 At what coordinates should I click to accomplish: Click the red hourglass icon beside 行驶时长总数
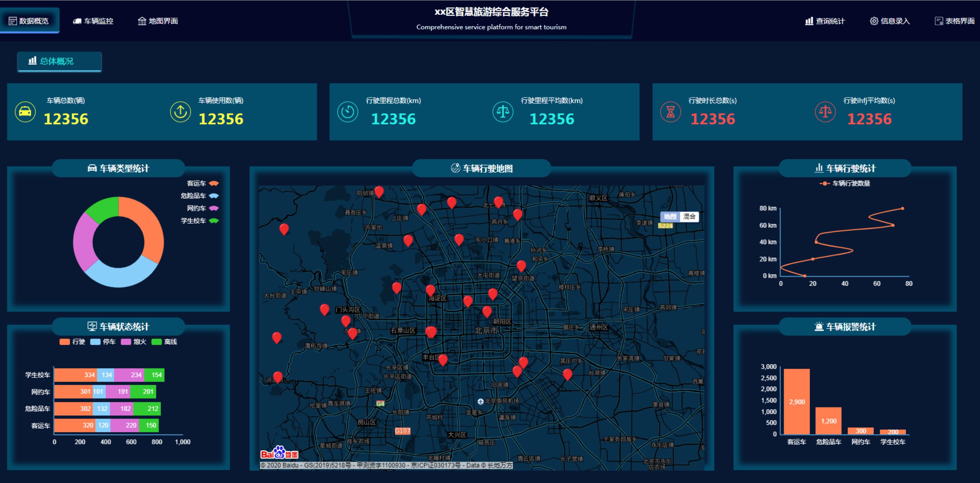[670, 112]
